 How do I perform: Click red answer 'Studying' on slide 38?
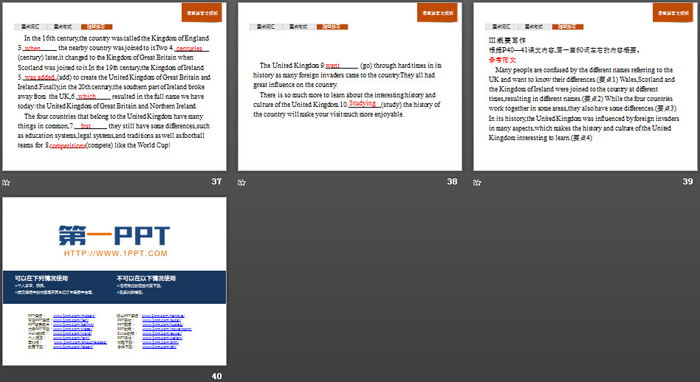[362, 103]
